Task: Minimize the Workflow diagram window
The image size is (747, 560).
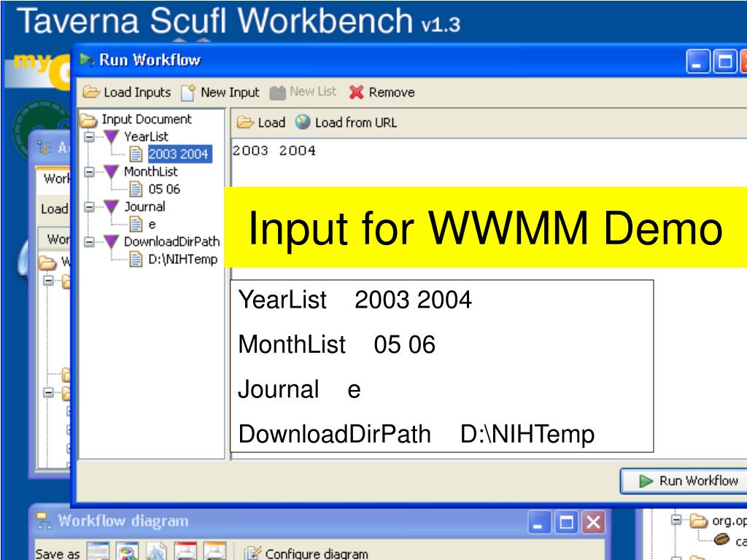Action: 539,523
